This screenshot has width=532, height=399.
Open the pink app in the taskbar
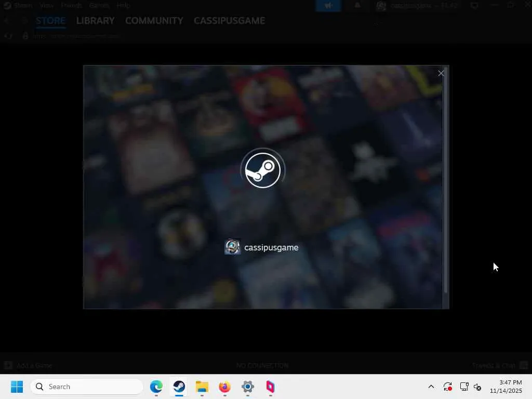[x=270, y=387]
